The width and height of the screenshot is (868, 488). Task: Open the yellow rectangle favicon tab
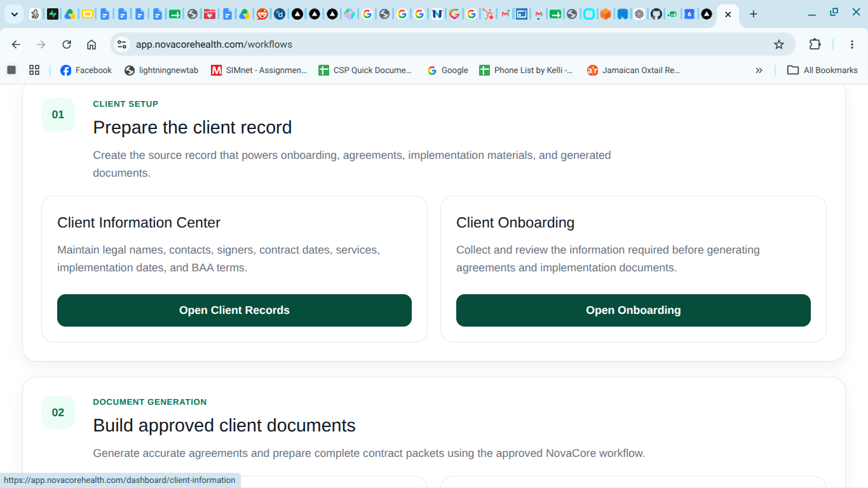(88, 14)
